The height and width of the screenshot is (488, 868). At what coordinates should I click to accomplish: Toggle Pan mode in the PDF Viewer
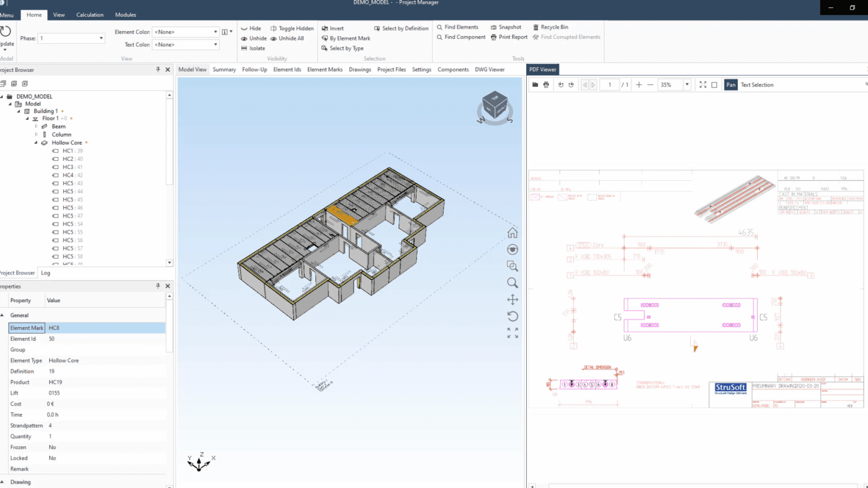(x=731, y=84)
